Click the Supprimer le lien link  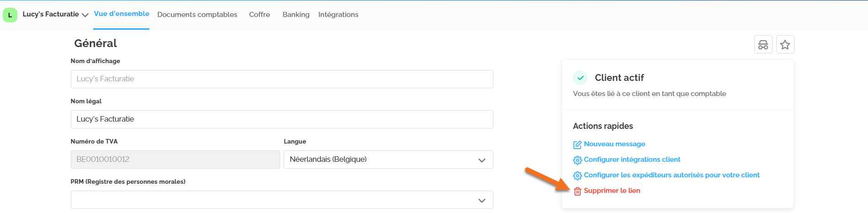pos(612,191)
